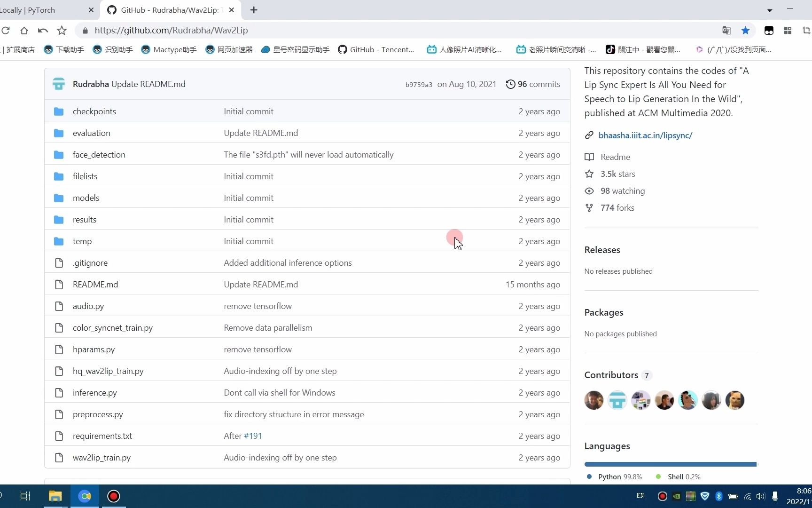Click the first contributor avatar
812x508 pixels.
(594, 400)
